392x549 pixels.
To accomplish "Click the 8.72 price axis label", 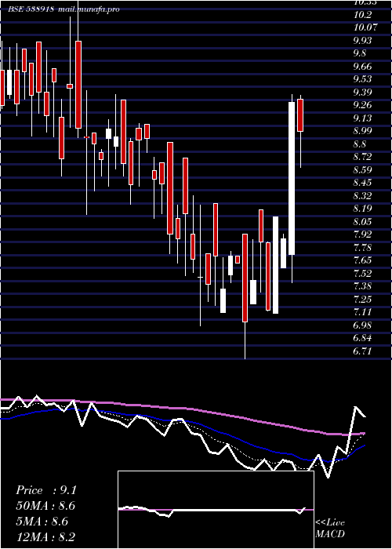I will pyautogui.click(x=362, y=157).
